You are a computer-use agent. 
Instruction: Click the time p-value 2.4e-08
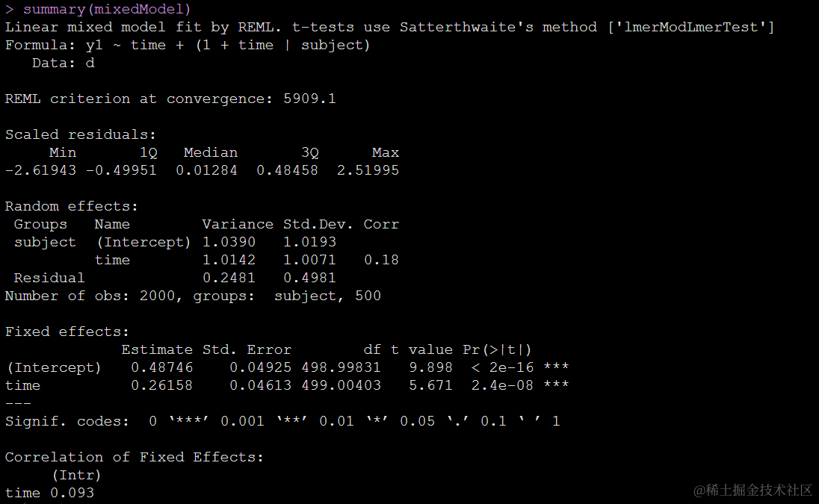(x=502, y=385)
